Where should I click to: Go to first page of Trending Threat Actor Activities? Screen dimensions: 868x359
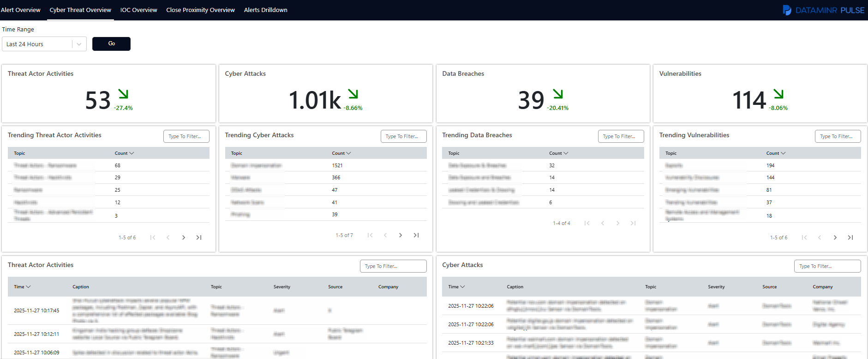pyautogui.click(x=153, y=237)
